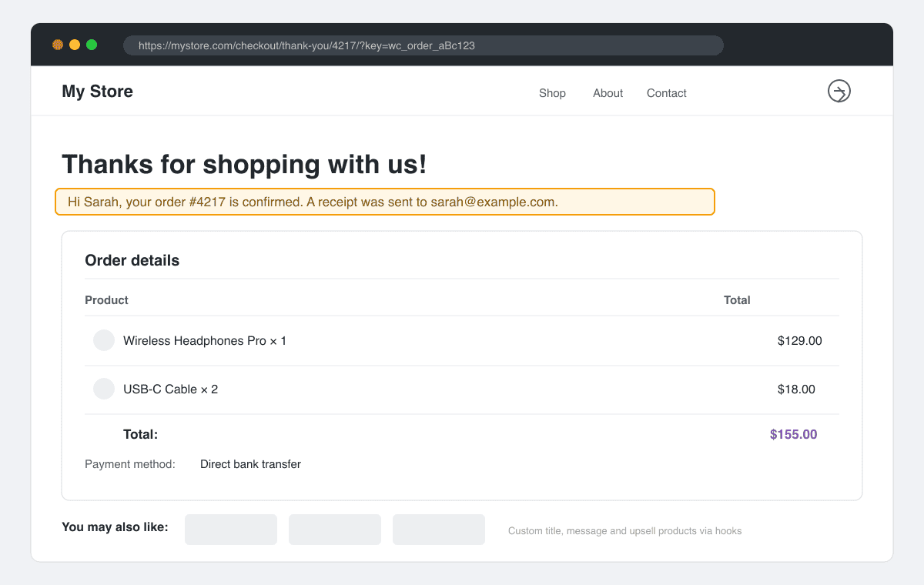Click the Payment method label
This screenshot has height=585, width=924.
[x=130, y=464]
